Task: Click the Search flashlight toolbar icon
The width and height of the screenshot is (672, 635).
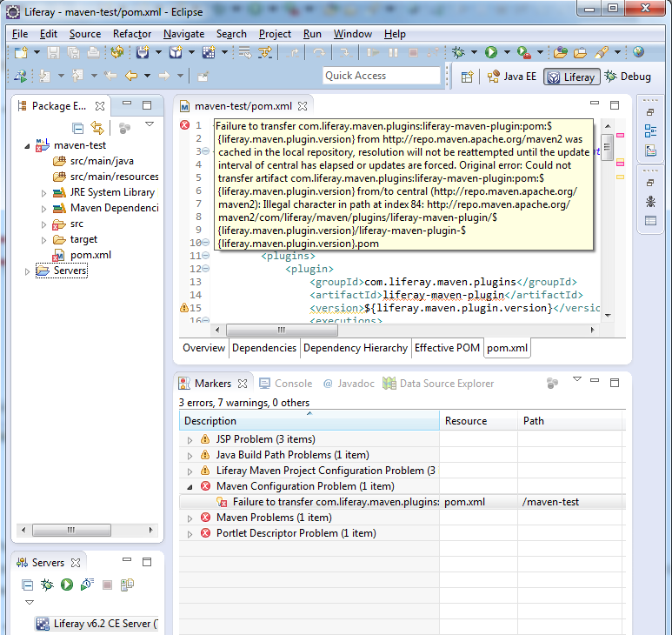Action: tap(601, 52)
